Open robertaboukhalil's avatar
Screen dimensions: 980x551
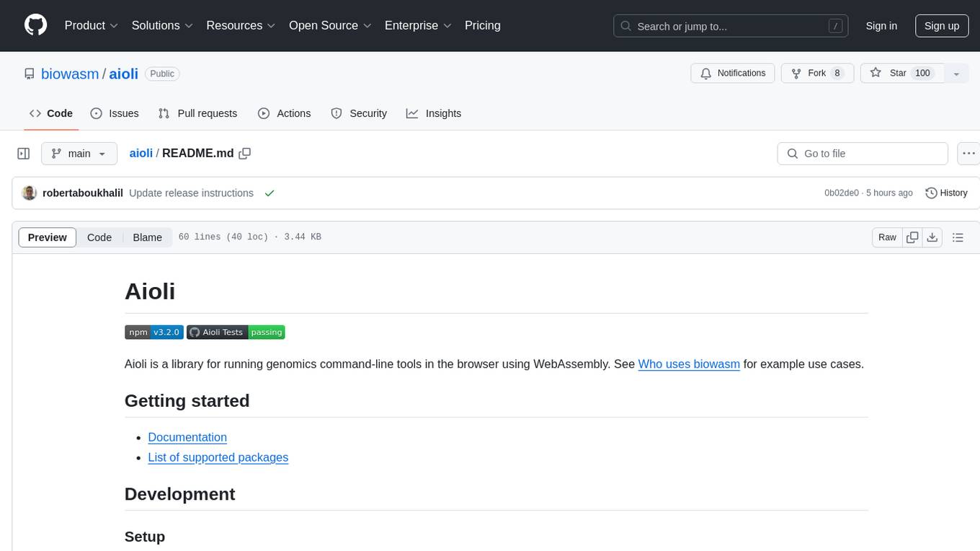pos(30,193)
